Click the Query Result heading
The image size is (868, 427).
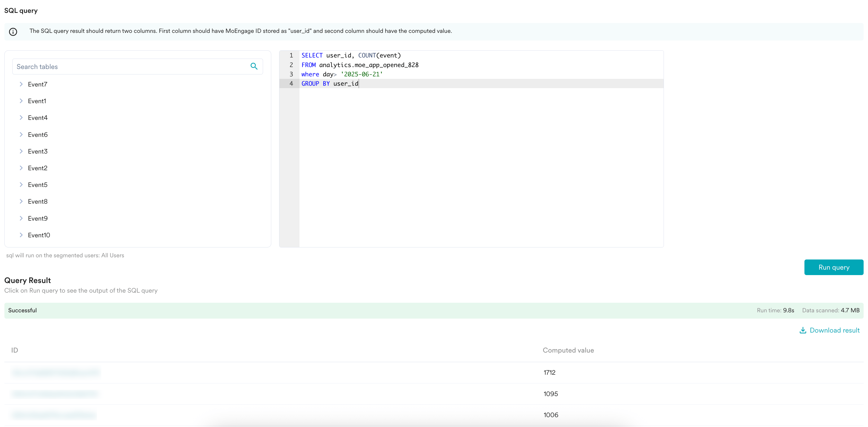coord(28,281)
